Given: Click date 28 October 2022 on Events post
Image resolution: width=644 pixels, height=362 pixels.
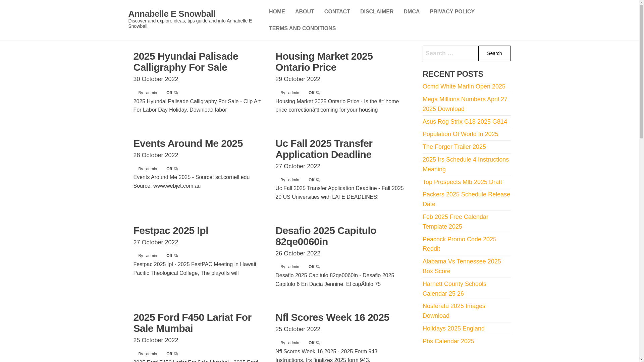Looking at the screenshot, I should tap(156, 155).
